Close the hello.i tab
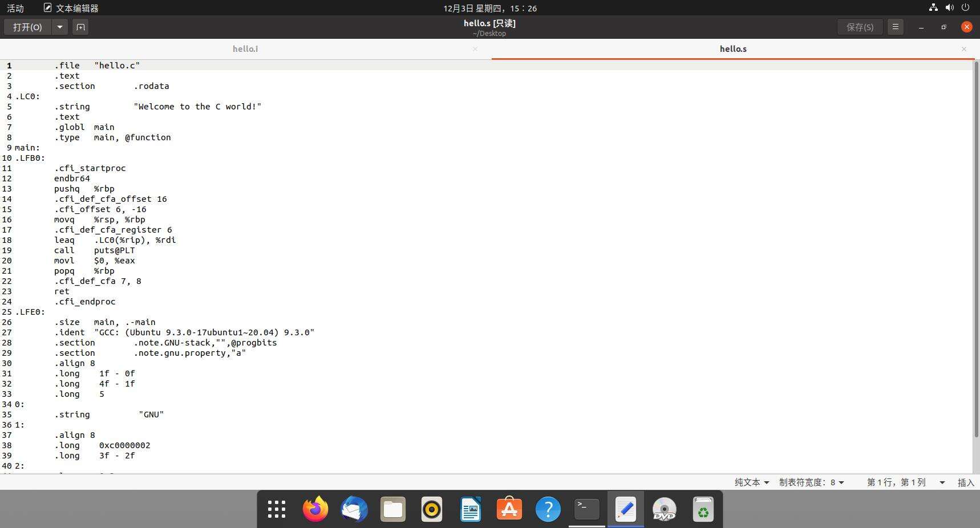This screenshot has width=980, height=528. click(475, 49)
